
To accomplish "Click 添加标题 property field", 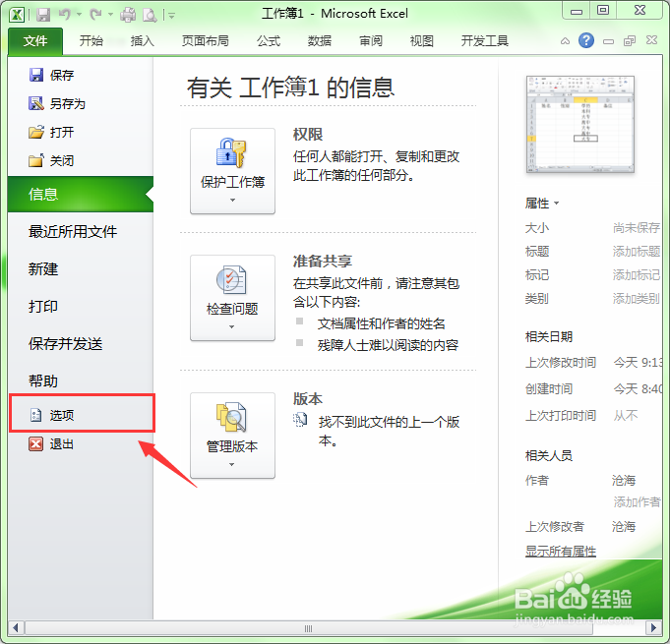I will (x=637, y=251).
